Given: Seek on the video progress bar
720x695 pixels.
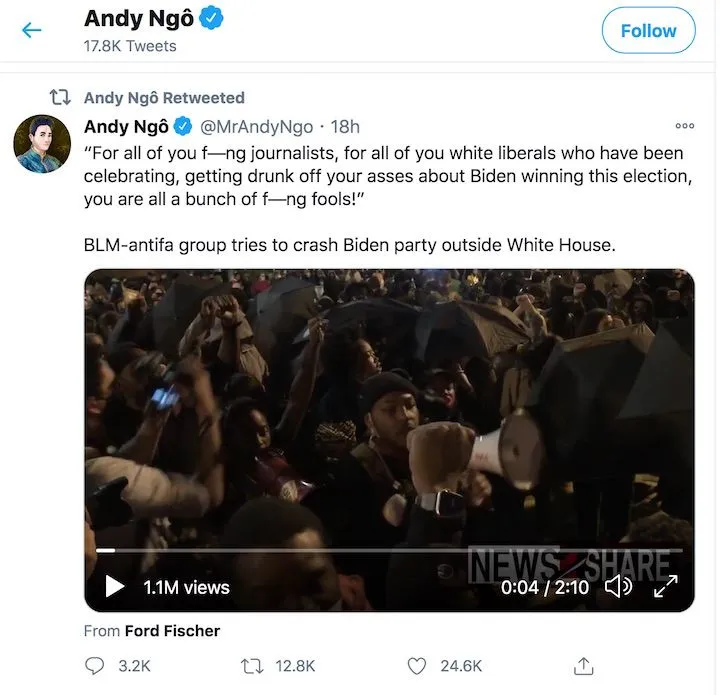Looking at the screenshot, I should [x=390, y=550].
